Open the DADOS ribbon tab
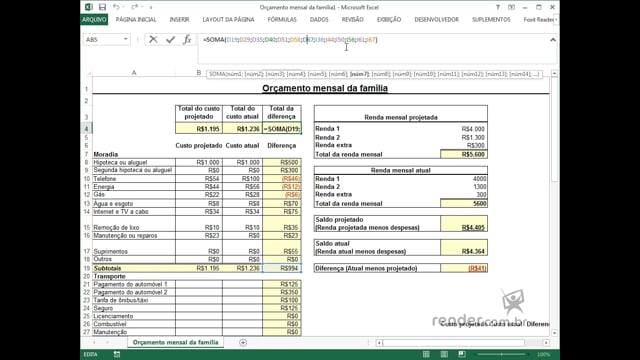640x360 pixels. [319, 20]
